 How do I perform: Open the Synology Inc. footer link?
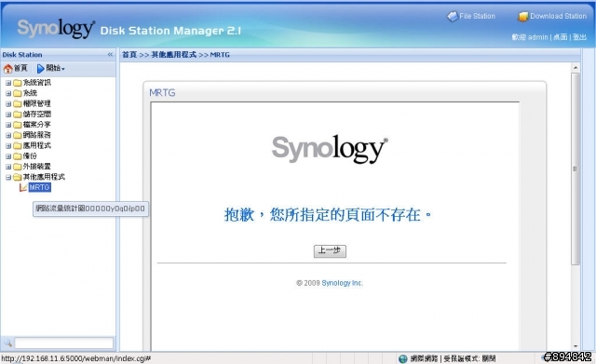click(x=342, y=283)
